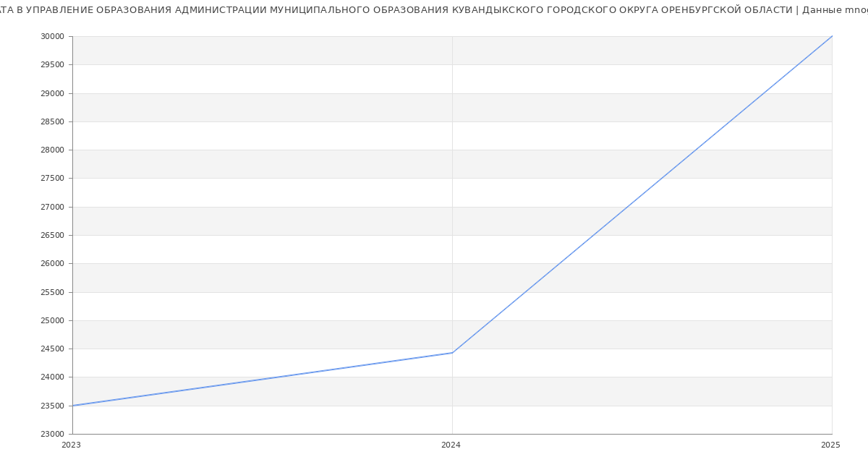Click the 25000 y-axis label

[x=52, y=321]
